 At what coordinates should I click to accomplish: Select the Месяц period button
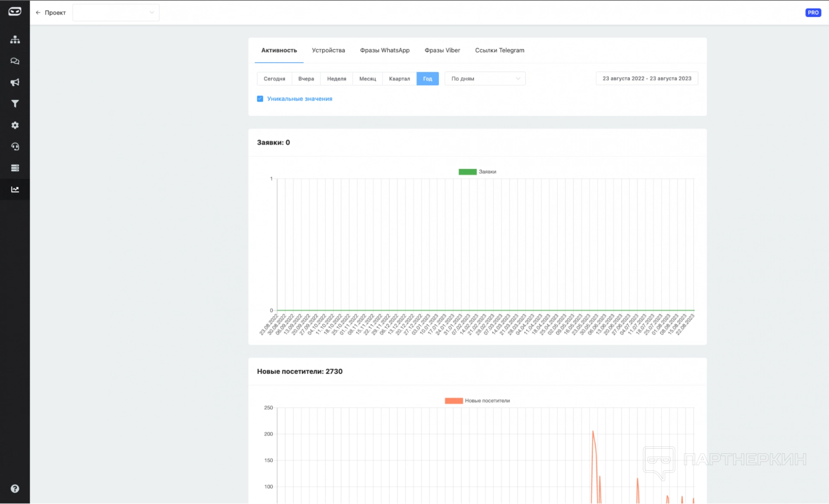(x=367, y=79)
